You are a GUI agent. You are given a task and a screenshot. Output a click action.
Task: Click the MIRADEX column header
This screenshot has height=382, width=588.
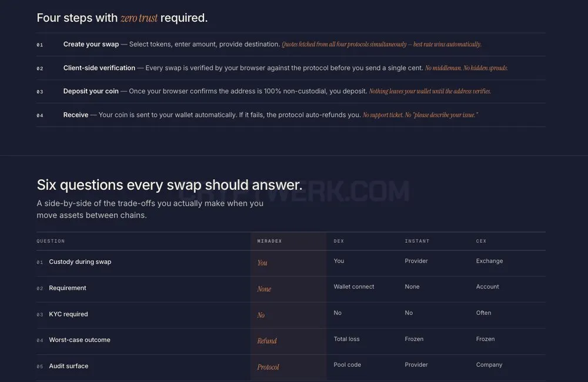pyautogui.click(x=269, y=241)
